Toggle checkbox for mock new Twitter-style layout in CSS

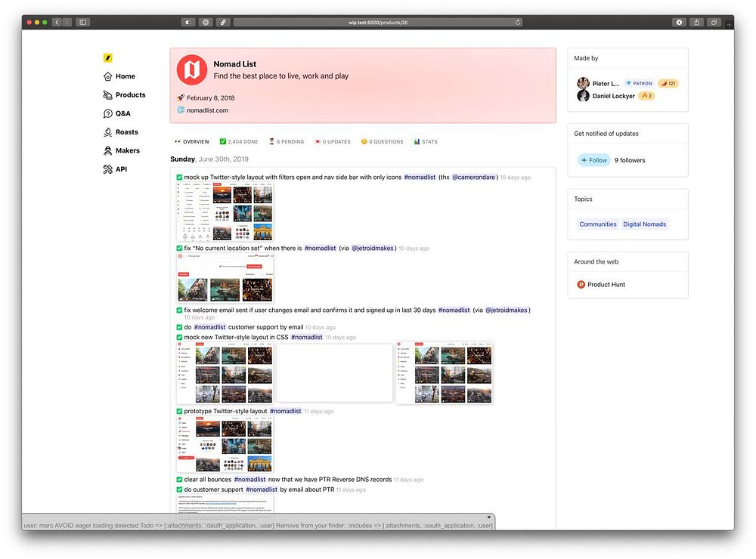[x=179, y=338]
